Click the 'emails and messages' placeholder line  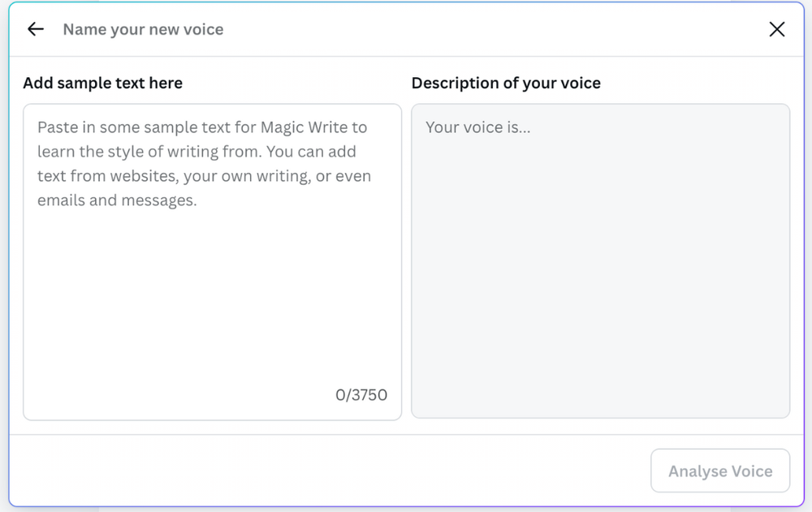click(x=117, y=200)
